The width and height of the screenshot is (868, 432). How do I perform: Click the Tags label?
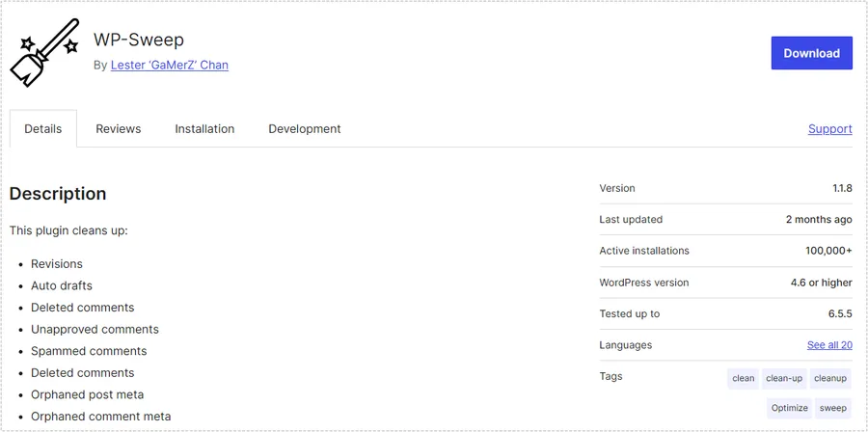[x=611, y=377]
